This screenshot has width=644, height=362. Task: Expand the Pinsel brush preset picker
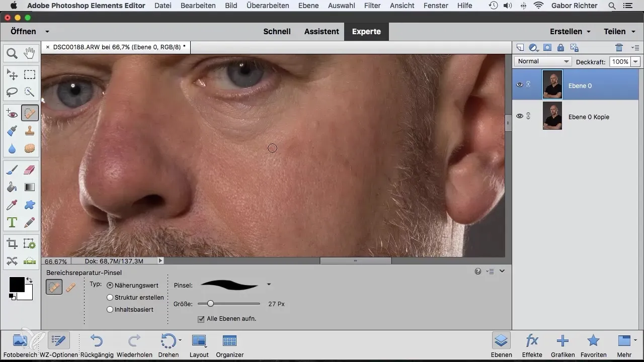(269, 285)
